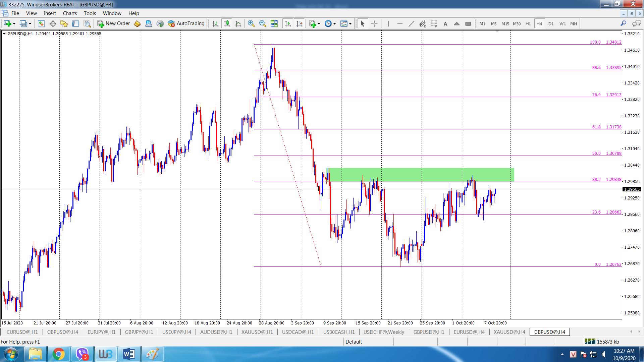Image resolution: width=644 pixels, height=362 pixels.
Task: Draw a Fibonacci retracement
Action: pyautogui.click(x=434, y=23)
